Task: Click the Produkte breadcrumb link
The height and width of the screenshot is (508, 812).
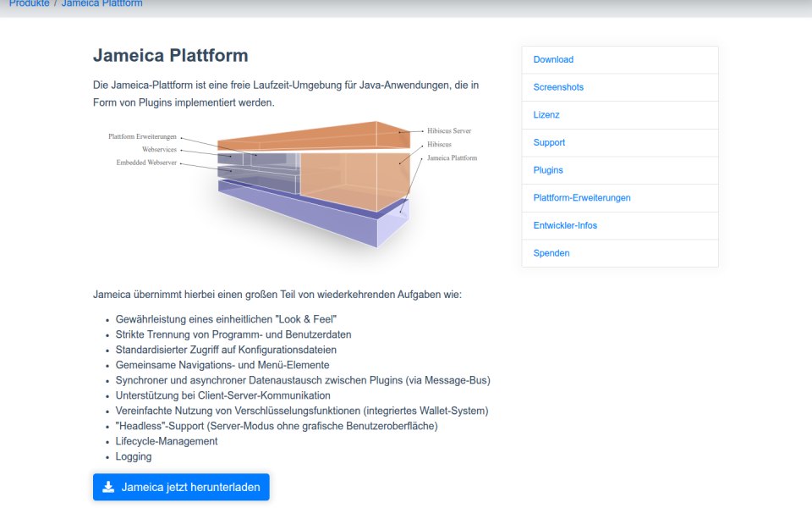Action: 29,3
